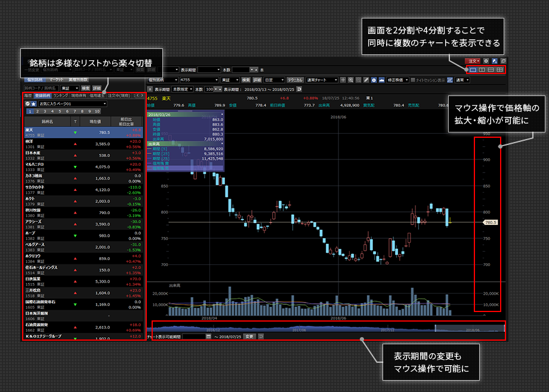Switch to two-row split chart layout
The height and width of the screenshot is (392, 549).
[491, 70]
